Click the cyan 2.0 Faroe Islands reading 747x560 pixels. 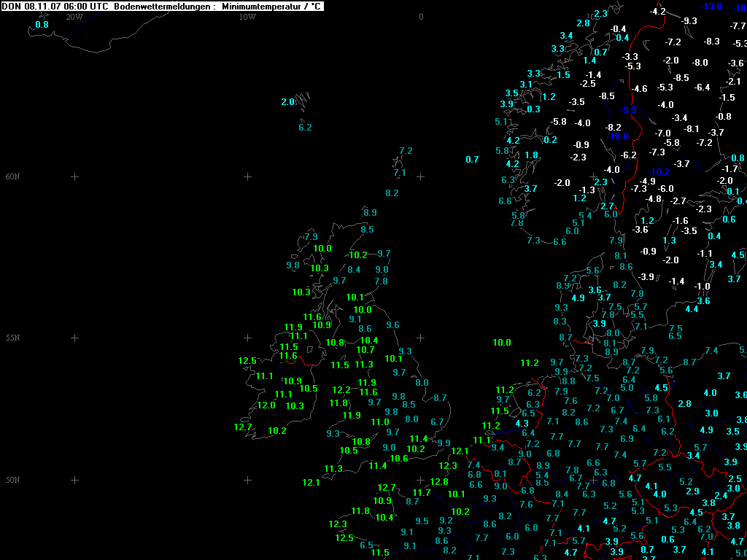coord(287,102)
